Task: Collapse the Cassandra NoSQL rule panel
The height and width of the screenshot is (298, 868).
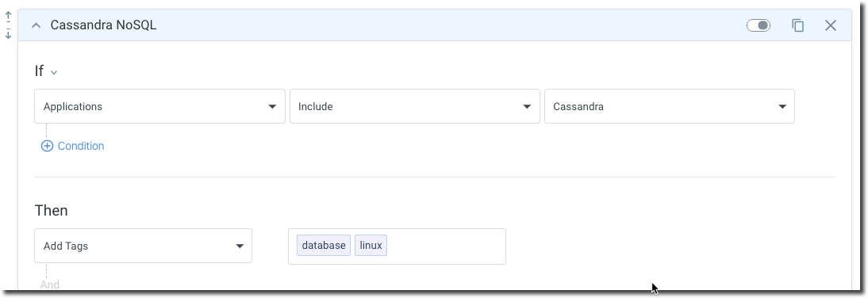Action: pyautogui.click(x=36, y=25)
